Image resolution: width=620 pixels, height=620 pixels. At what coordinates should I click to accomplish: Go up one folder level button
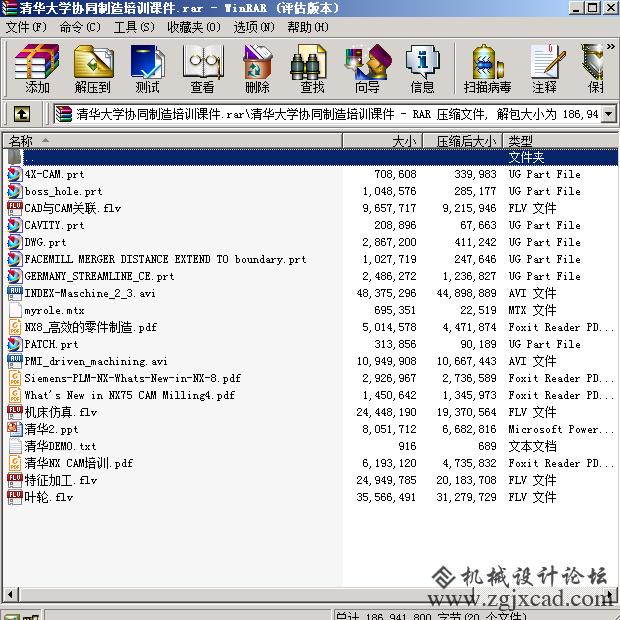point(22,114)
